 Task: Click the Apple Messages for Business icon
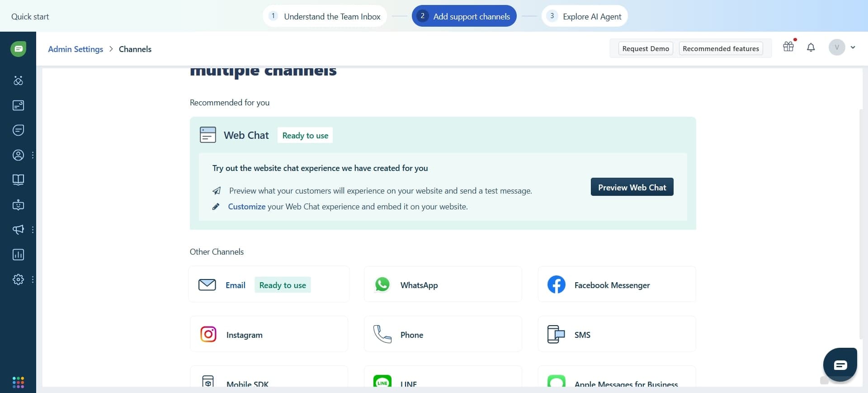click(x=556, y=381)
